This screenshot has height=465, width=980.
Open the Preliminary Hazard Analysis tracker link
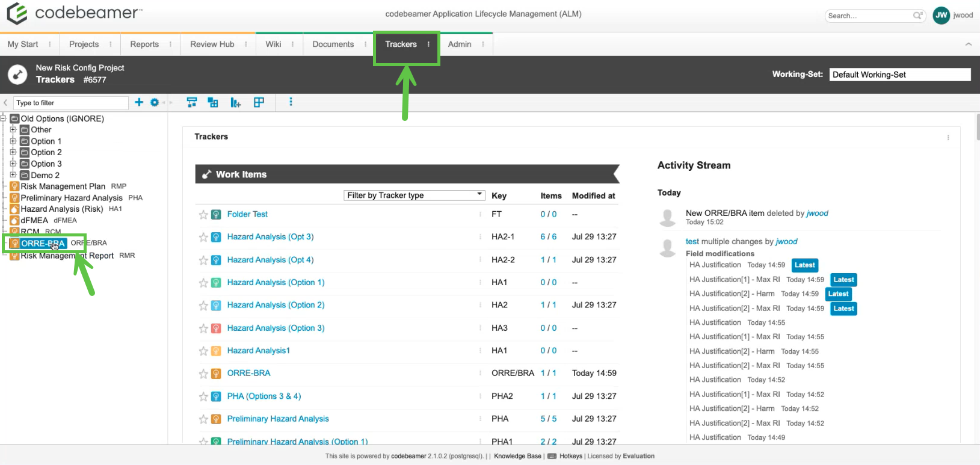[x=278, y=419]
